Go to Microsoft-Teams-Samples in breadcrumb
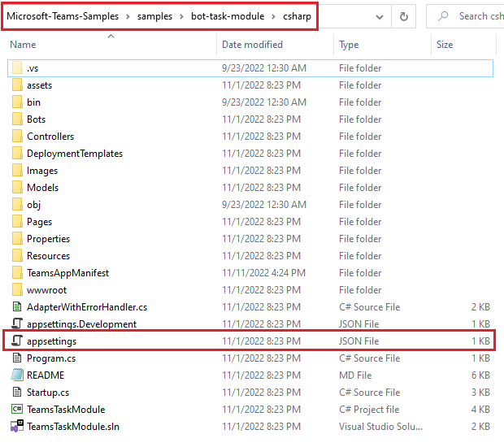The width and height of the screenshot is (504, 447). point(63,16)
